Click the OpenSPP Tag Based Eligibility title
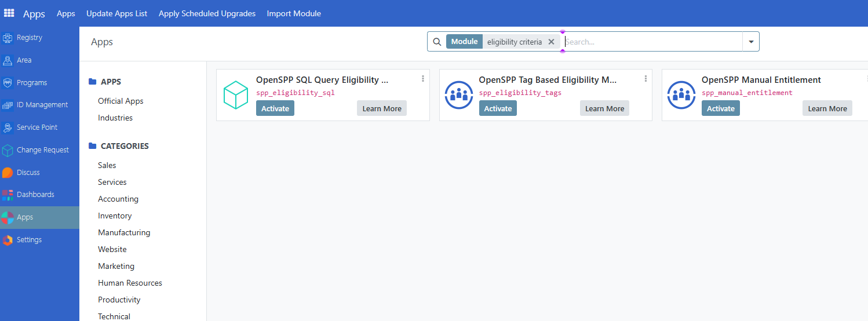Image resolution: width=868 pixels, height=321 pixels. 548,80
